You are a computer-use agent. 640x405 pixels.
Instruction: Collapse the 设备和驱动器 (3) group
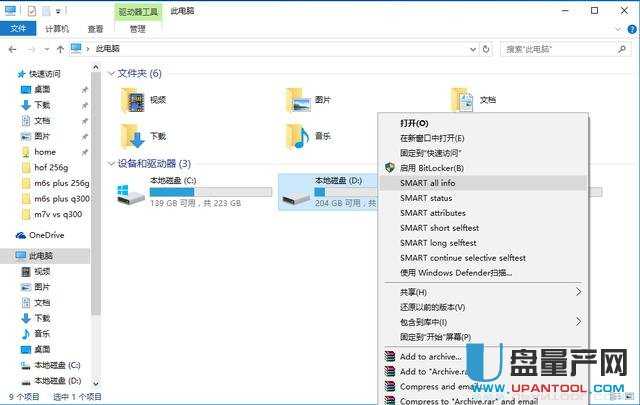(111, 163)
